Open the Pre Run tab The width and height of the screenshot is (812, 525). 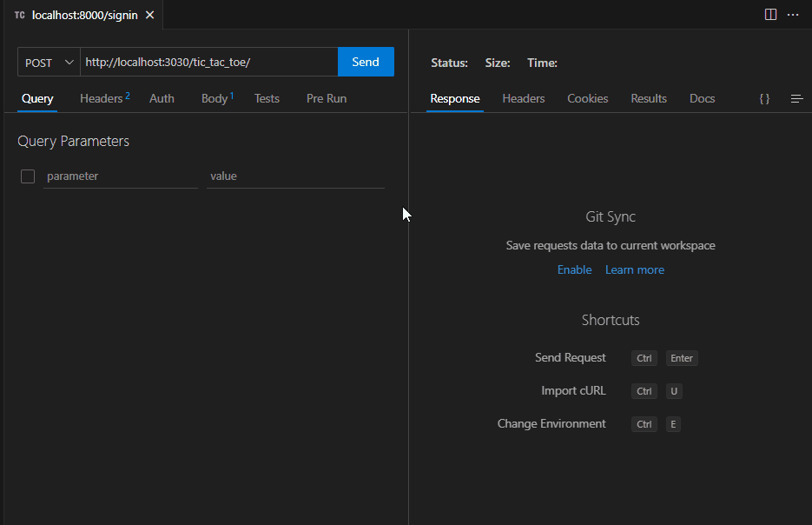point(327,98)
